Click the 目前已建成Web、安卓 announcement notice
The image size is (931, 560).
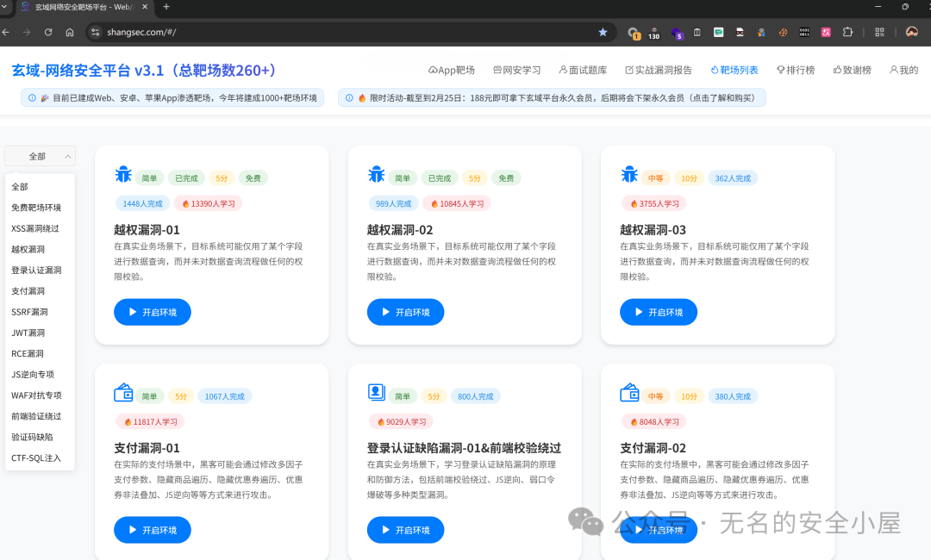[172, 98]
